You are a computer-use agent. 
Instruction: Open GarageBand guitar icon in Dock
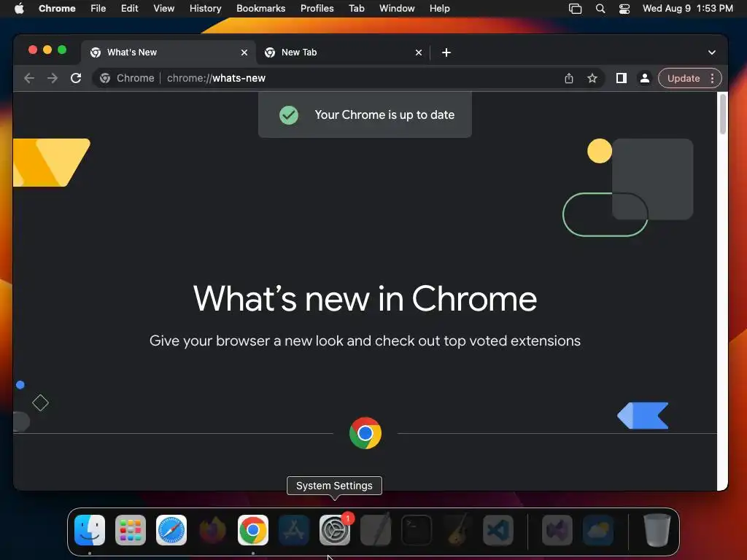458,530
